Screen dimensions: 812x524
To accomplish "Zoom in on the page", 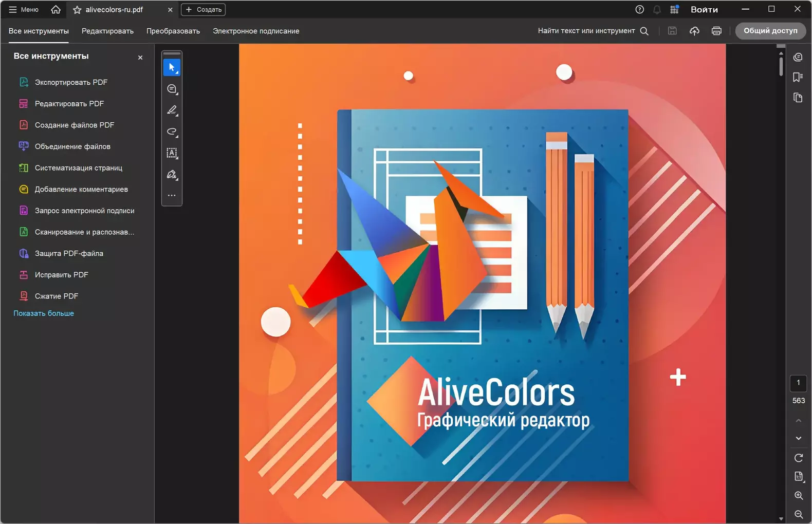I will (799, 496).
